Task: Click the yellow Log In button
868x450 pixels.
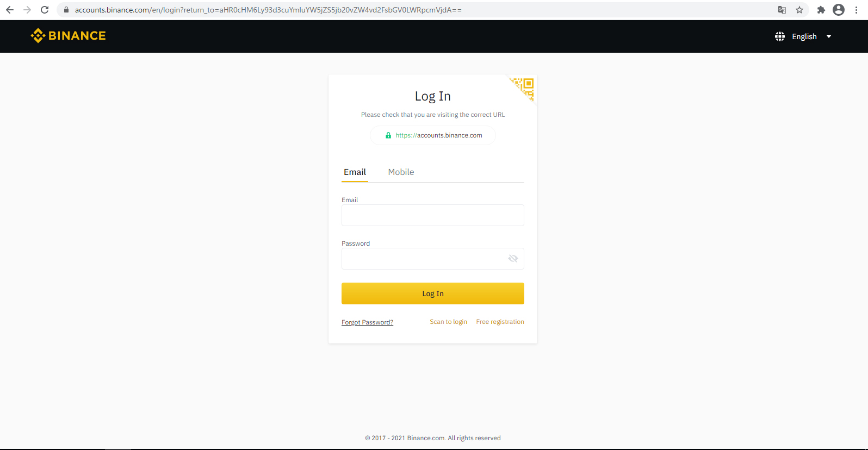Action: click(x=433, y=293)
